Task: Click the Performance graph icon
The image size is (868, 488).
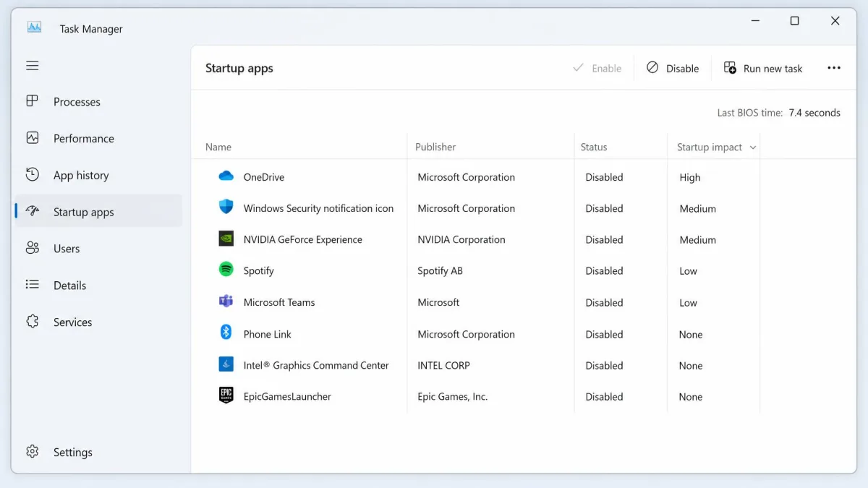Action: point(33,137)
